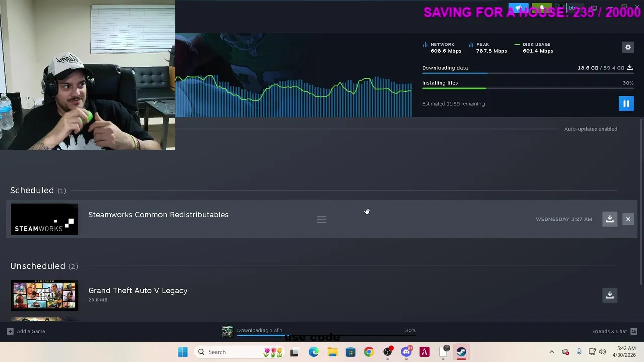Viewport: 644px width, 362px height.
Task: Pause the current download
Action: coord(626,104)
